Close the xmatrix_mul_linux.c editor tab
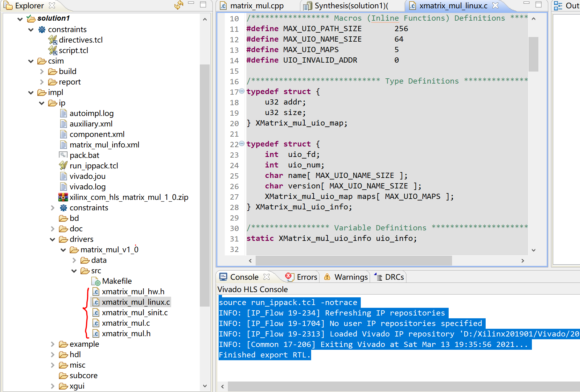The width and height of the screenshot is (580, 392). tap(496, 6)
